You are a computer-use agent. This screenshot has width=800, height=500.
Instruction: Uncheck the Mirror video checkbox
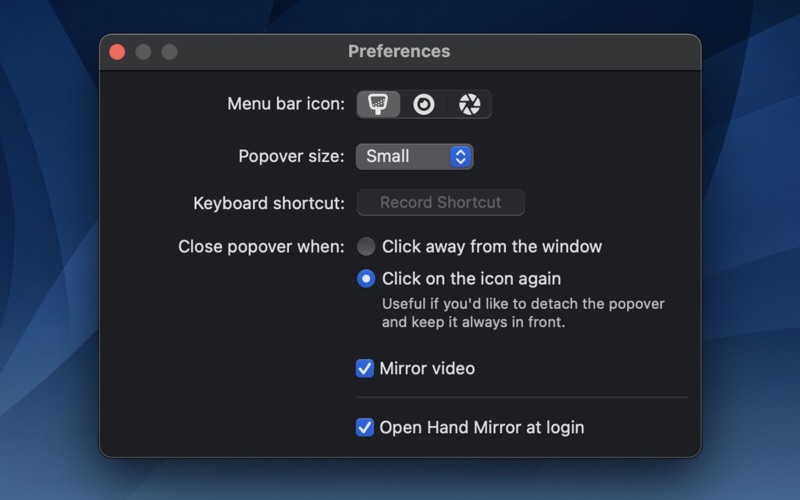tap(365, 368)
